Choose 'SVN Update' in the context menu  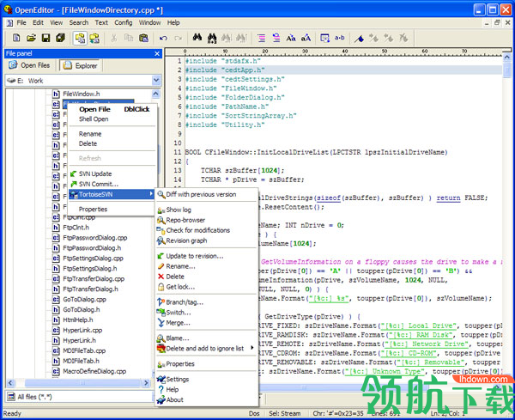tap(112, 173)
